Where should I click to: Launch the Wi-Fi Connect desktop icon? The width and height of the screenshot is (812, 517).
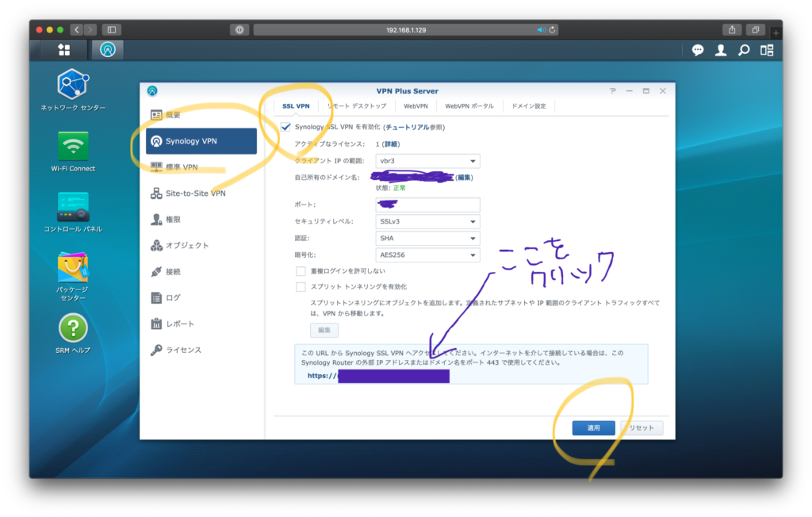pos(73,147)
